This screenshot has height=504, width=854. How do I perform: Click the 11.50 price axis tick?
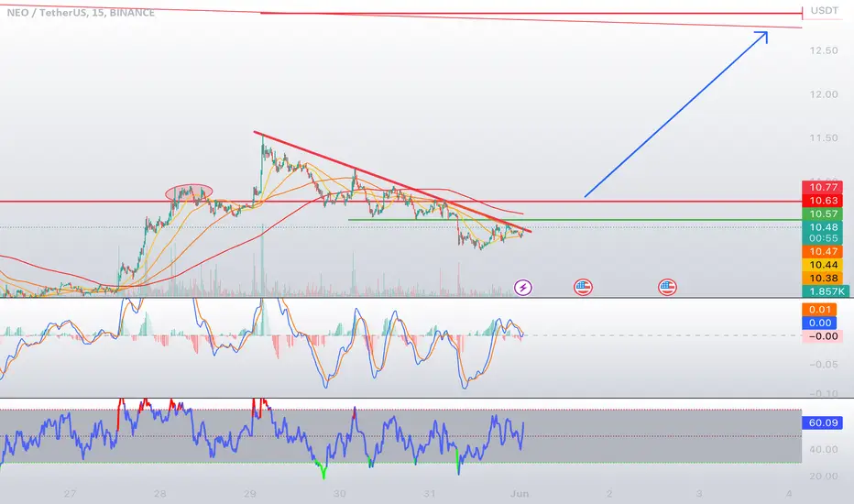coord(824,137)
